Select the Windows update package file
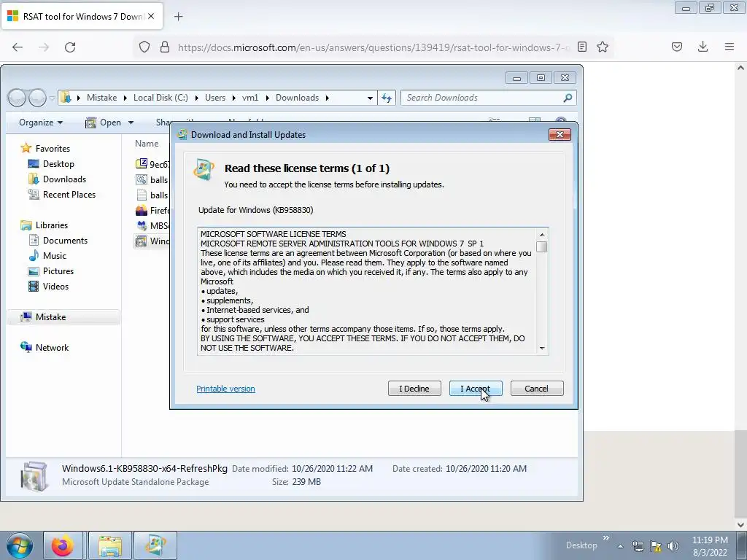Image resolution: width=747 pixels, height=560 pixels. 152,241
